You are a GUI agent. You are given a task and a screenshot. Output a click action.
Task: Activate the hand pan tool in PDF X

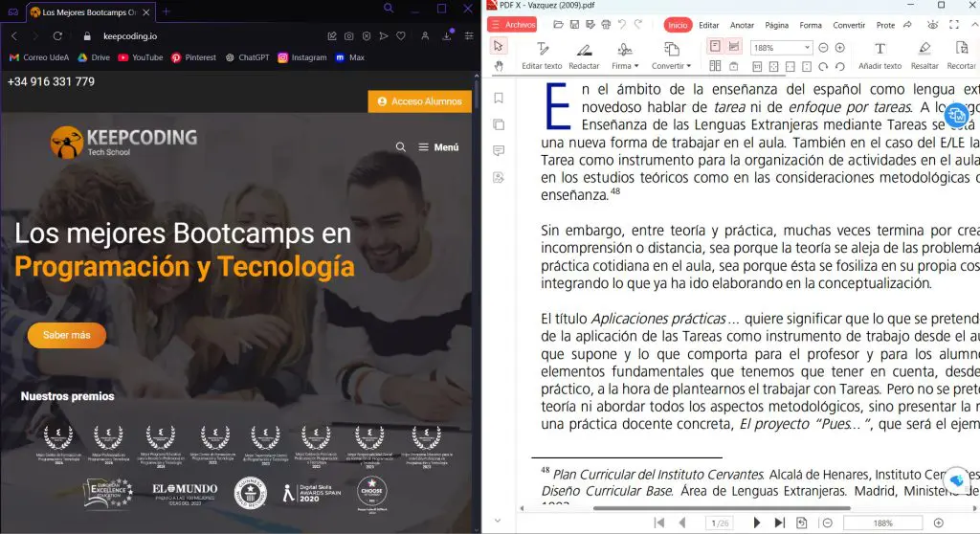(498, 66)
